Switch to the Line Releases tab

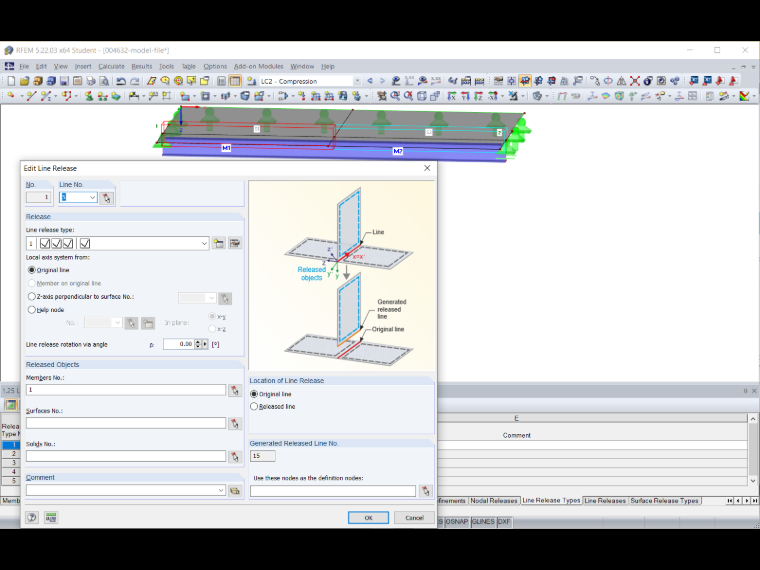605,501
